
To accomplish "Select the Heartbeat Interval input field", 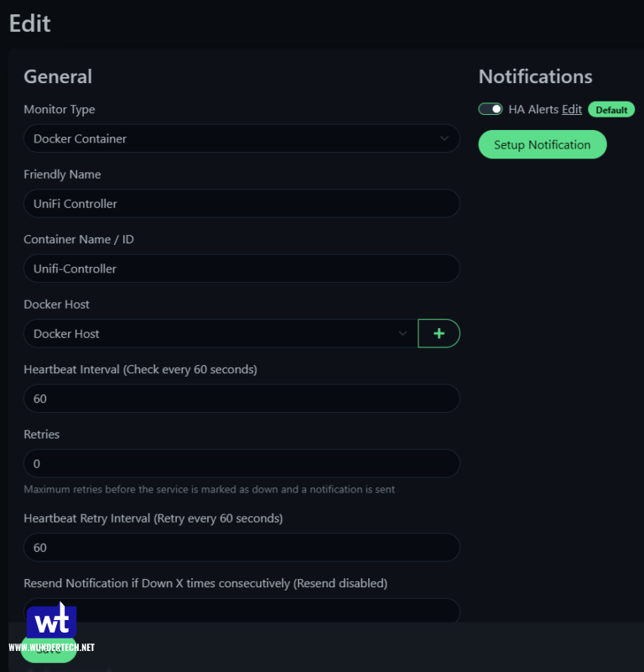I will [x=241, y=399].
